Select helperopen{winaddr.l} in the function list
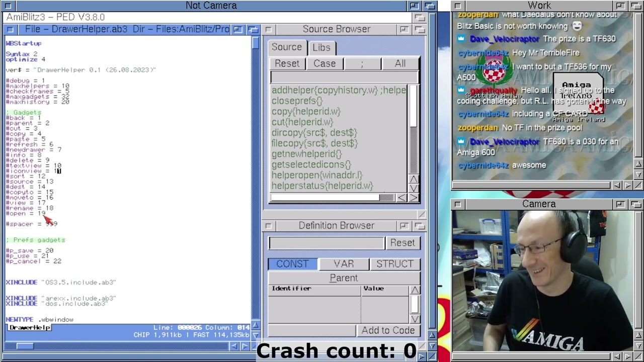 tap(316, 175)
